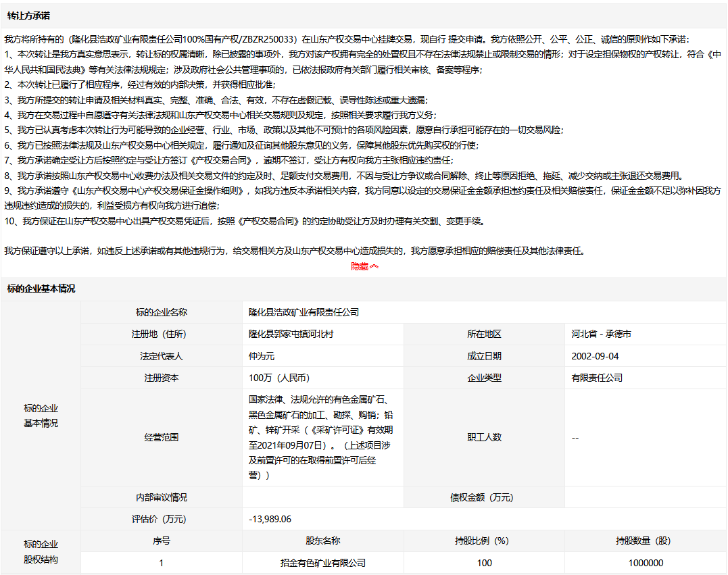Viewport: 728px width, 575px height.
Task: Select the region value 河北省 - 承德市
Action: point(601,334)
